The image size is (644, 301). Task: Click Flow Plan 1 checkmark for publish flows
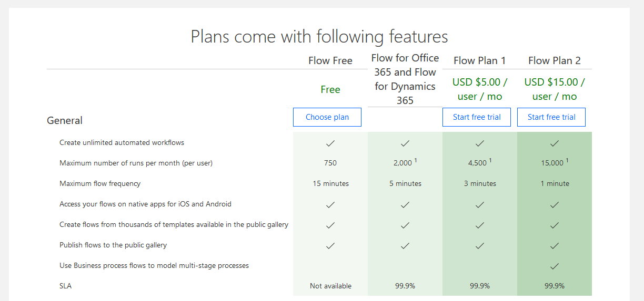480,245
